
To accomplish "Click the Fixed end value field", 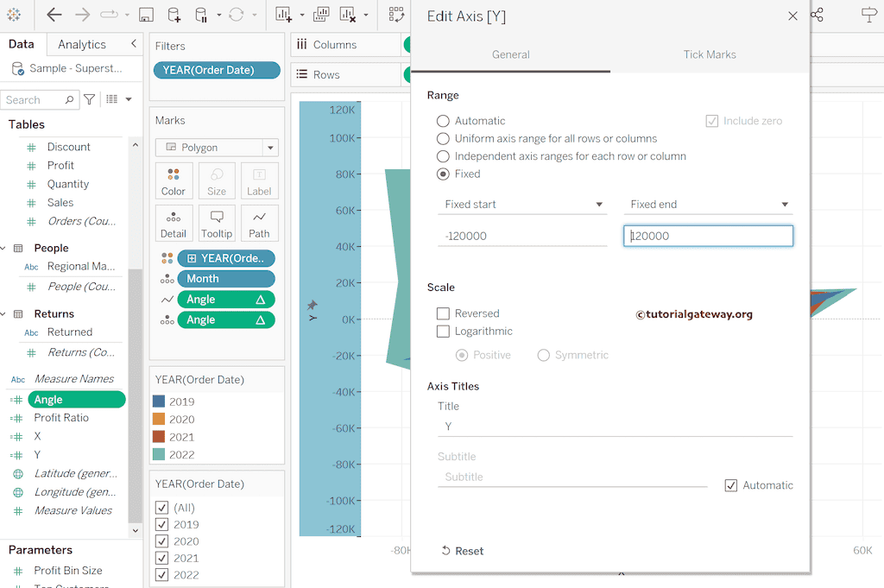I will coord(708,236).
